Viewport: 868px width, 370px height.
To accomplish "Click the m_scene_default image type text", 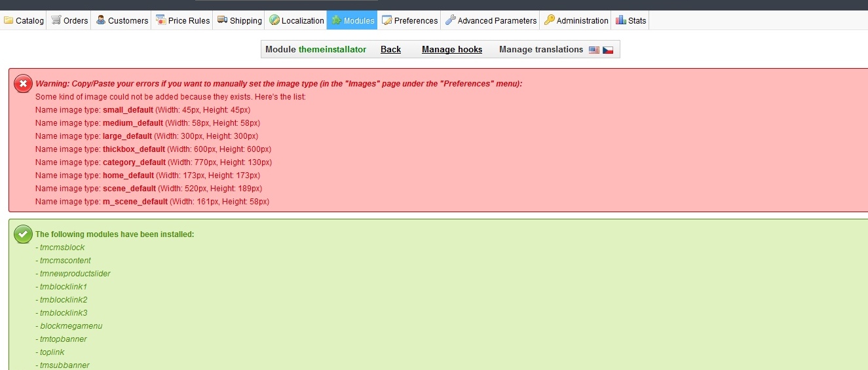I will pyautogui.click(x=135, y=202).
